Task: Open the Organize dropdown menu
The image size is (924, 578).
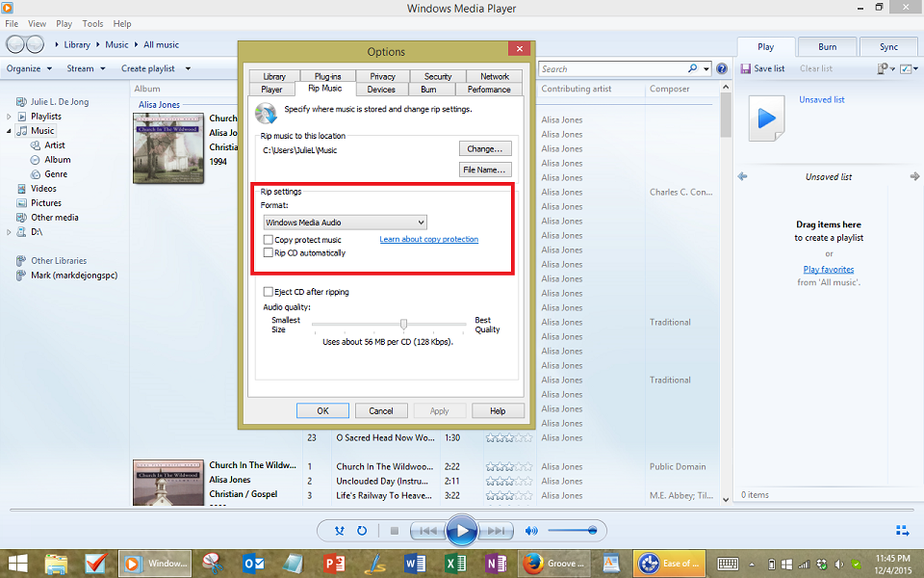Action: 29,68
